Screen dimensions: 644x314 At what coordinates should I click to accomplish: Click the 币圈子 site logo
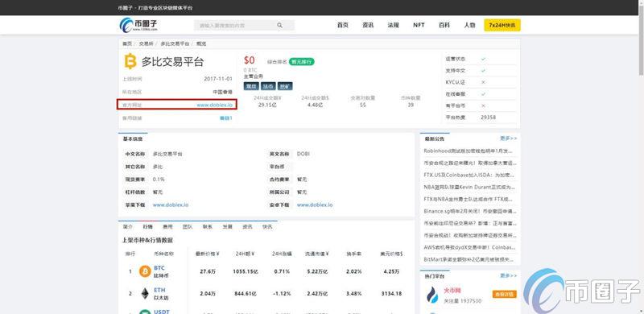[138, 25]
